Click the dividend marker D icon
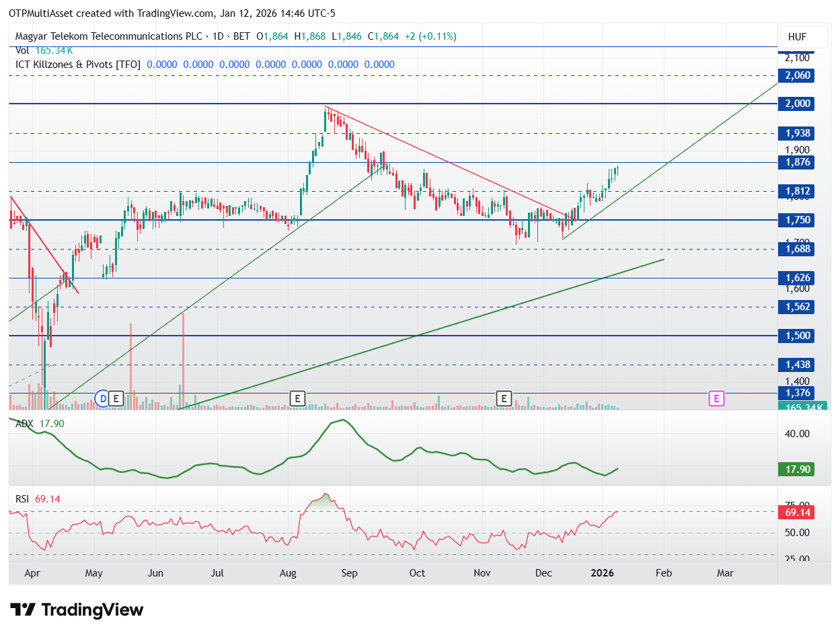The width and height of the screenshot is (840, 635). pos(102,398)
